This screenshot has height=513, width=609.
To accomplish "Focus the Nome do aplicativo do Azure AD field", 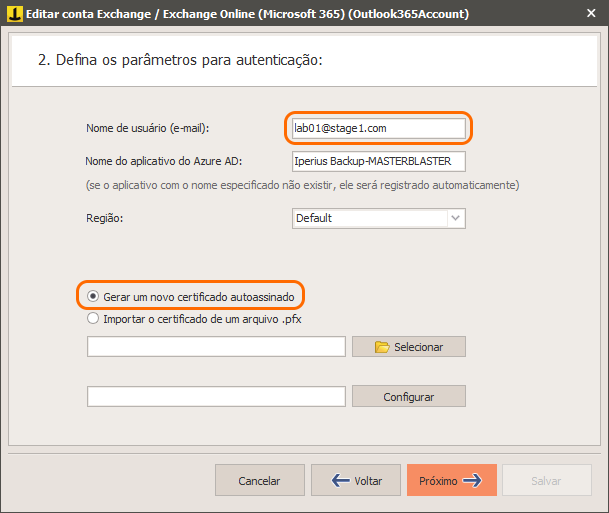I will (x=379, y=161).
